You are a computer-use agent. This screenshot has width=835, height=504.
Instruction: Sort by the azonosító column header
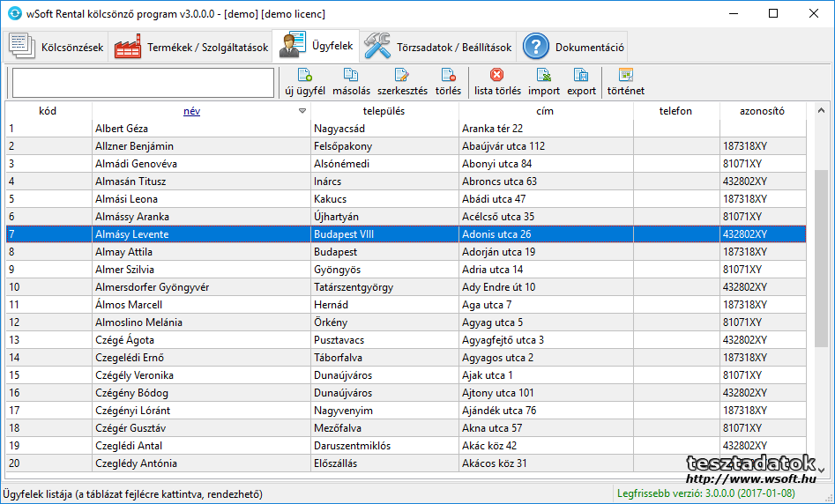tap(762, 111)
